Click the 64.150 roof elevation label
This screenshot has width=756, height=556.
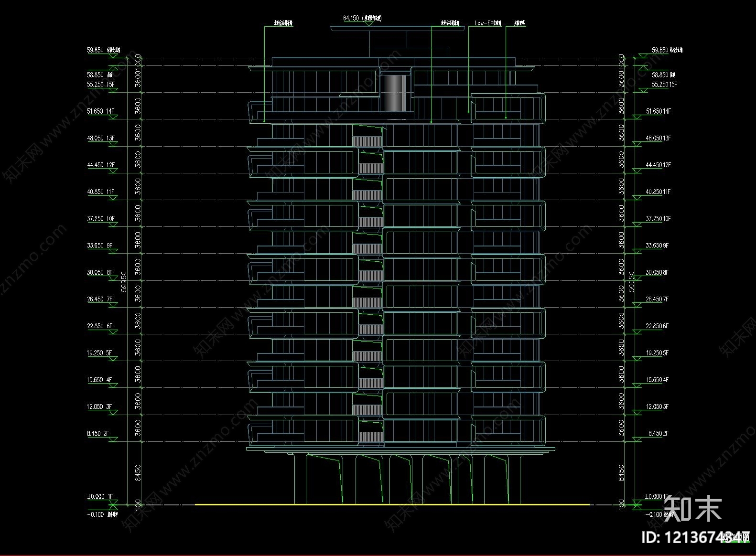coord(362,18)
